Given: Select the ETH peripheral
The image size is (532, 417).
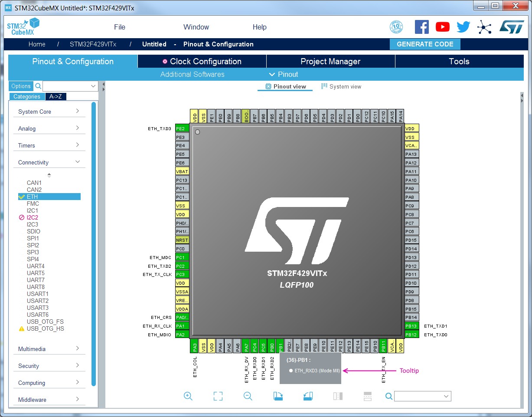Looking at the screenshot, I should [x=49, y=197].
